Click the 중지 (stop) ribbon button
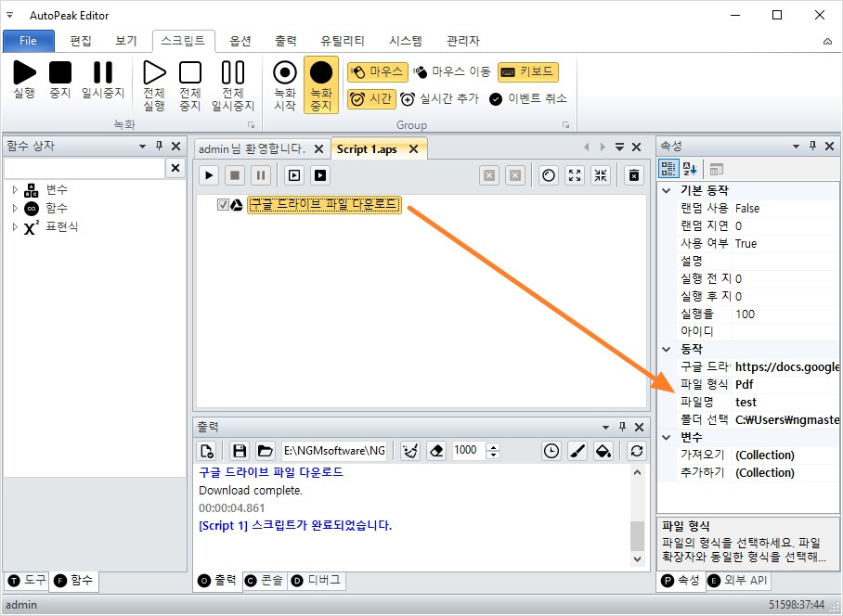 pos(60,80)
